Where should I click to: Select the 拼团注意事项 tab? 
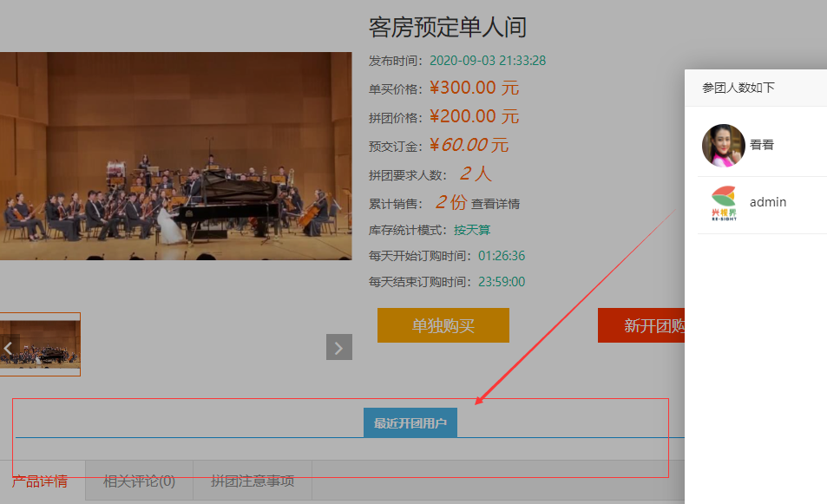coord(253,481)
